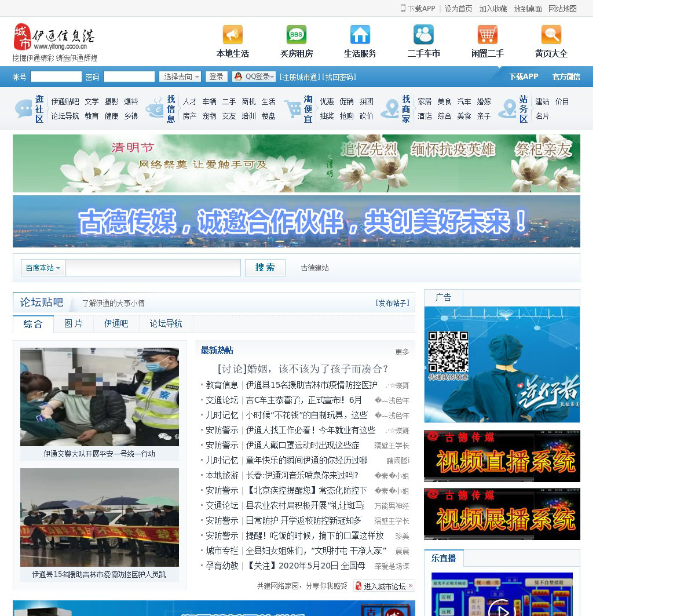Click the 淘便宜 shopping cart icon
The height and width of the screenshot is (616, 695).
[292, 109]
